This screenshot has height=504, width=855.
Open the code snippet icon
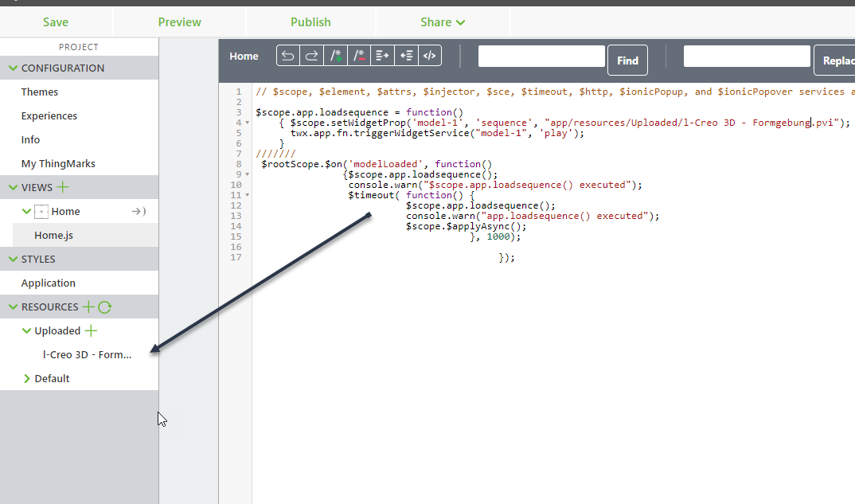point(428,55)
